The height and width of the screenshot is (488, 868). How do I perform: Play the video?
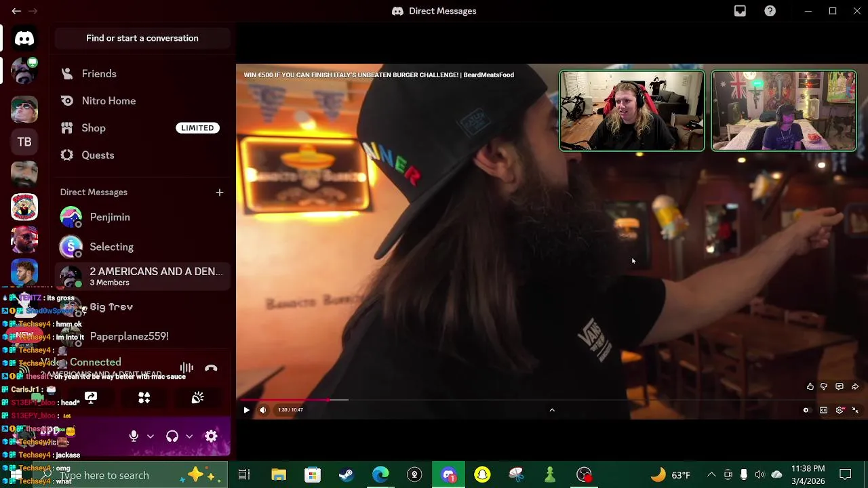click(246, 410)
